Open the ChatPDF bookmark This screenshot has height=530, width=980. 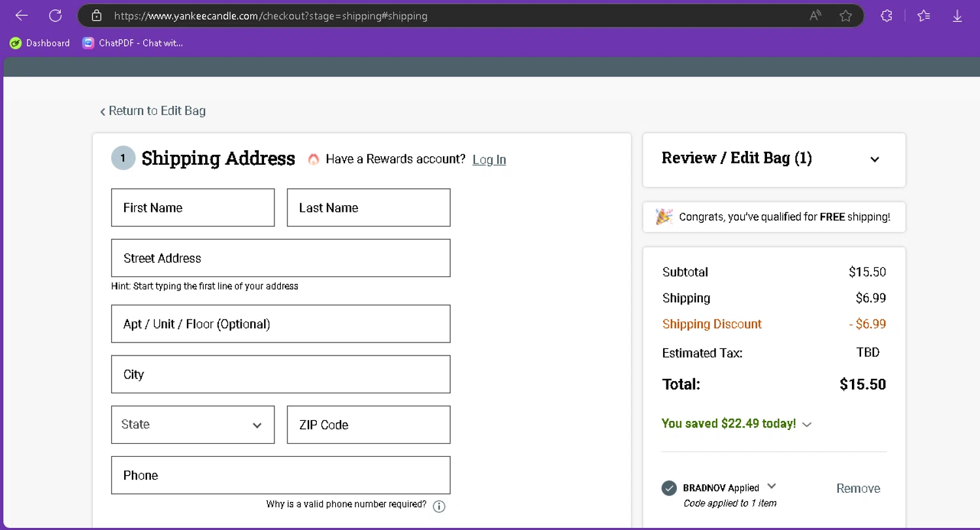point(133,43)
